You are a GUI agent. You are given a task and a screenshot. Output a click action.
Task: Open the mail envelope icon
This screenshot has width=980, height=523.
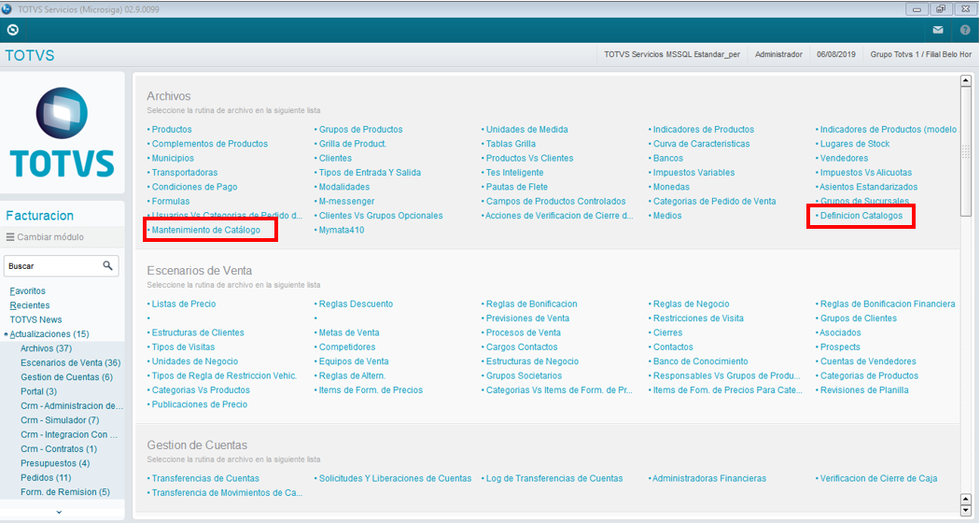coord(937,29)
